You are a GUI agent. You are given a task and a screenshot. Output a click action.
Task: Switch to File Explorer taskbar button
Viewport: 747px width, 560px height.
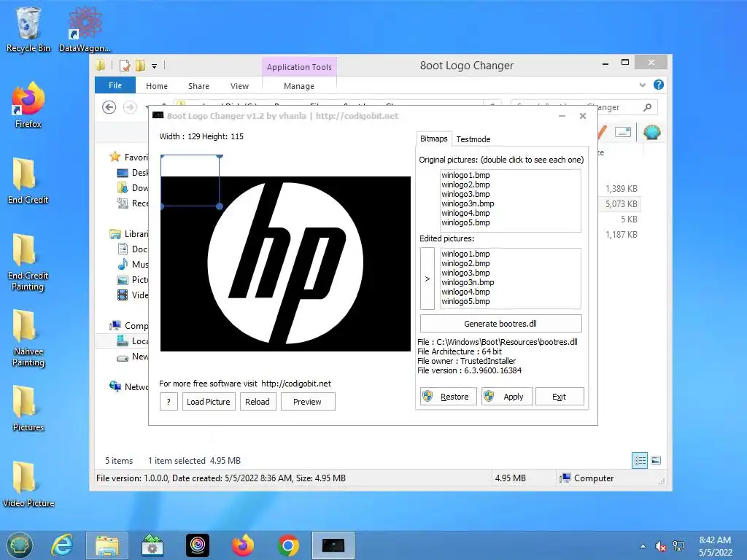point(107,545)
